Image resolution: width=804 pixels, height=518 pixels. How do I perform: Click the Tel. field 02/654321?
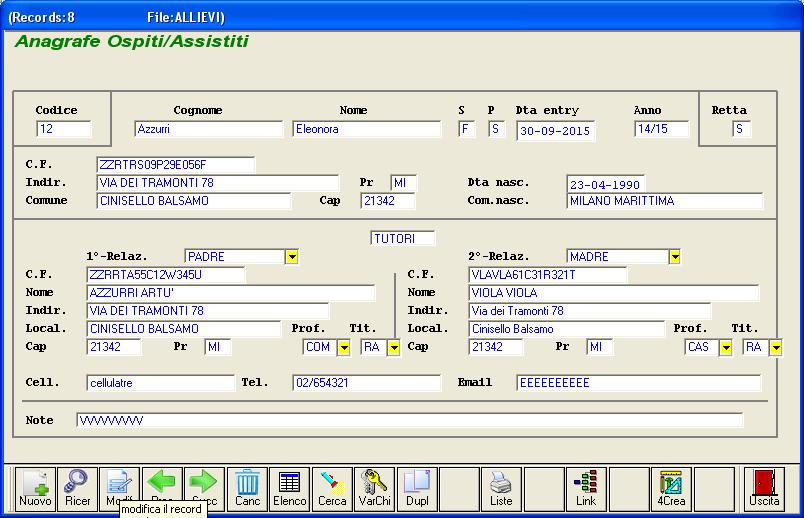(x=367, y=383)
